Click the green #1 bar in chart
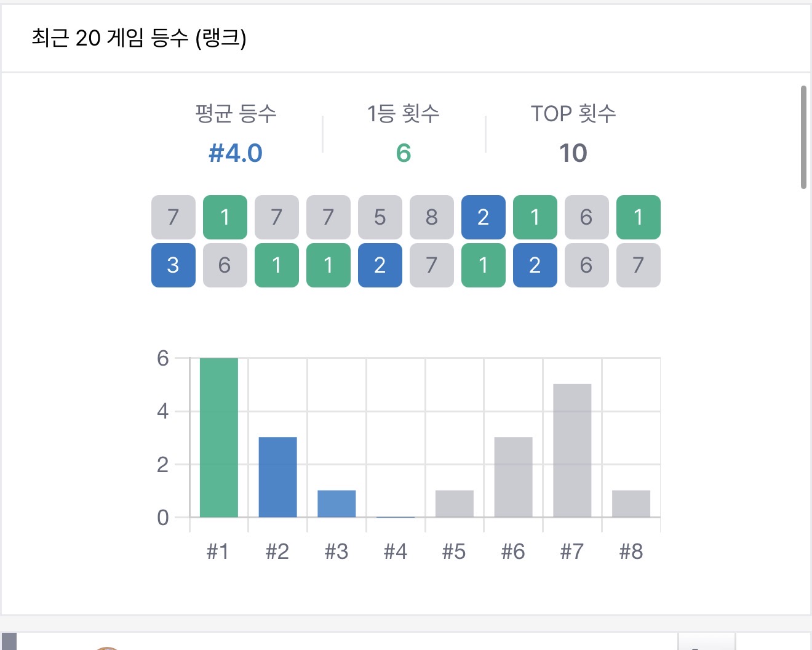 click(x=218, y=437)
